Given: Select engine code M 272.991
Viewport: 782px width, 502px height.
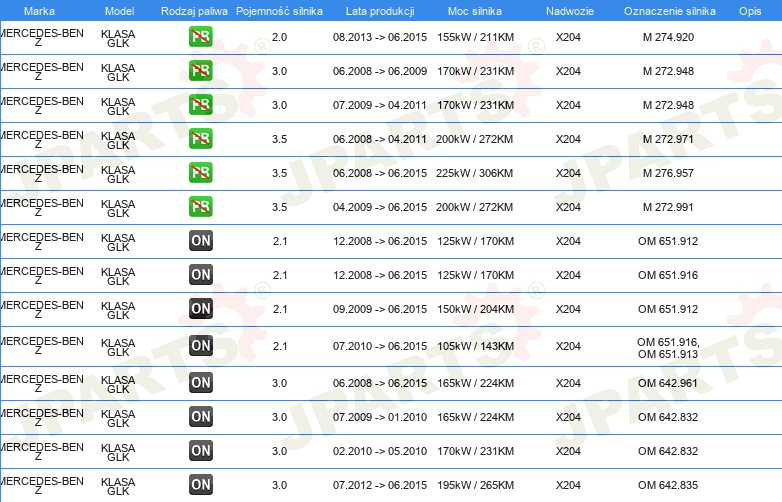Looking at the screenshot, I should tap(668, 207).
